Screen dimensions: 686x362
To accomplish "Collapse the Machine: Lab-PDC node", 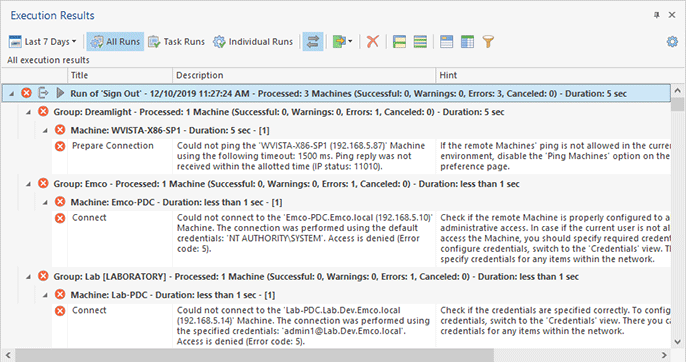I will point(45,295).
